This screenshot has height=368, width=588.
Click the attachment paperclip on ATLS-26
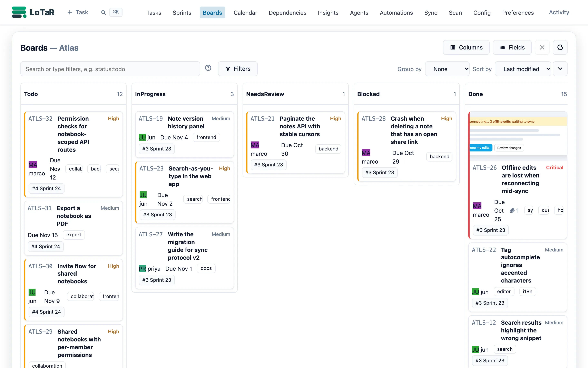[x=512, y=210]
